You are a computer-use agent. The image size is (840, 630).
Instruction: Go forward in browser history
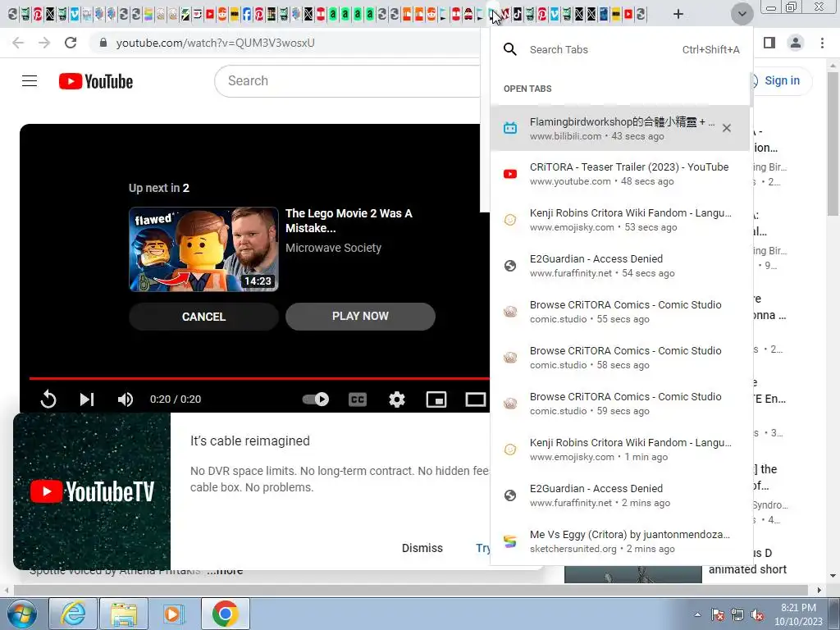coord(44,43)
